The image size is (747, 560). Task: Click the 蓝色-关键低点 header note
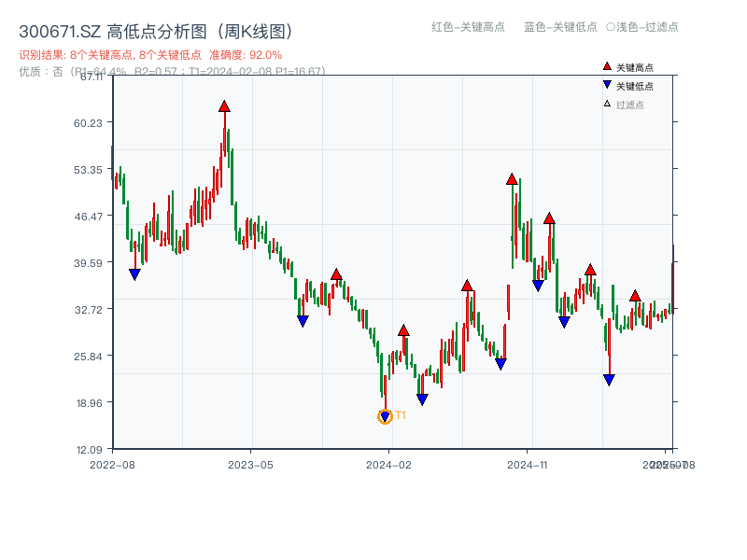coord(561,27)
